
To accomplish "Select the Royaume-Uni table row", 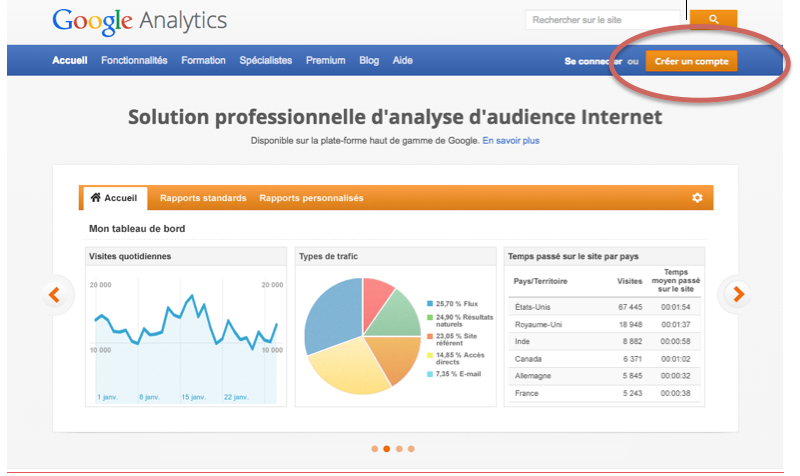I will [x=604, y=324].
